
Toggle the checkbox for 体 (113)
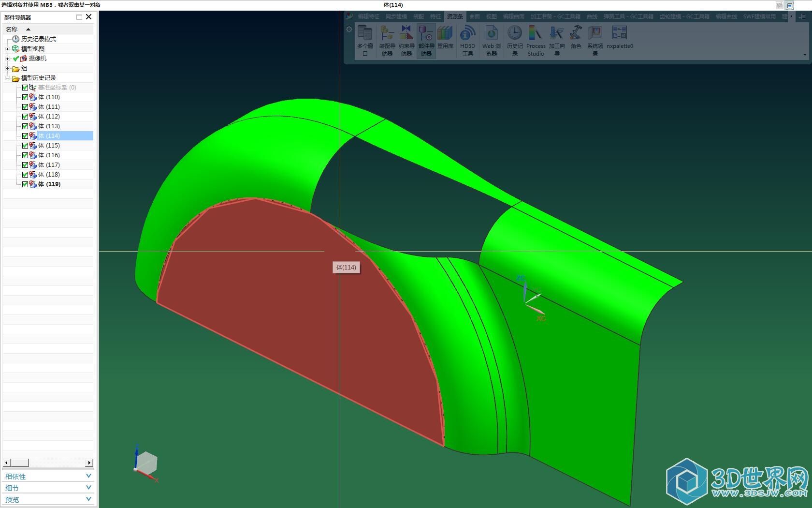pos(25,126)
